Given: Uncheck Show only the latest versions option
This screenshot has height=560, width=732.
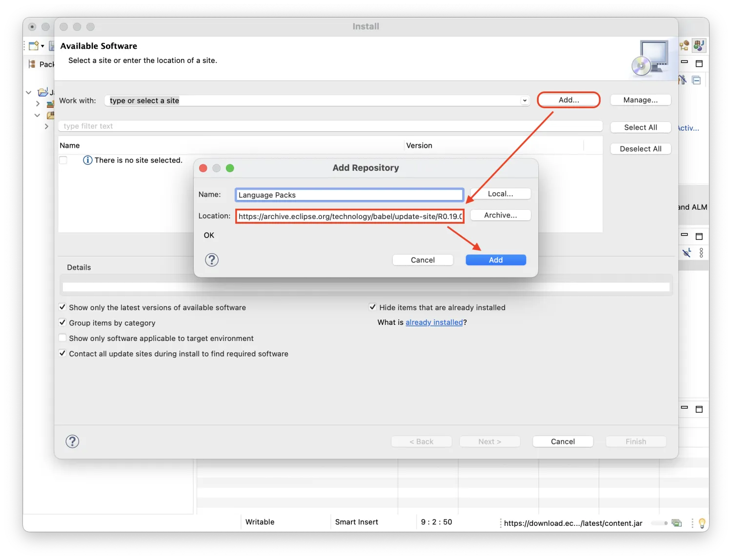Looking at the screenshot, I should pyautogui.click(x=62, y=307).
